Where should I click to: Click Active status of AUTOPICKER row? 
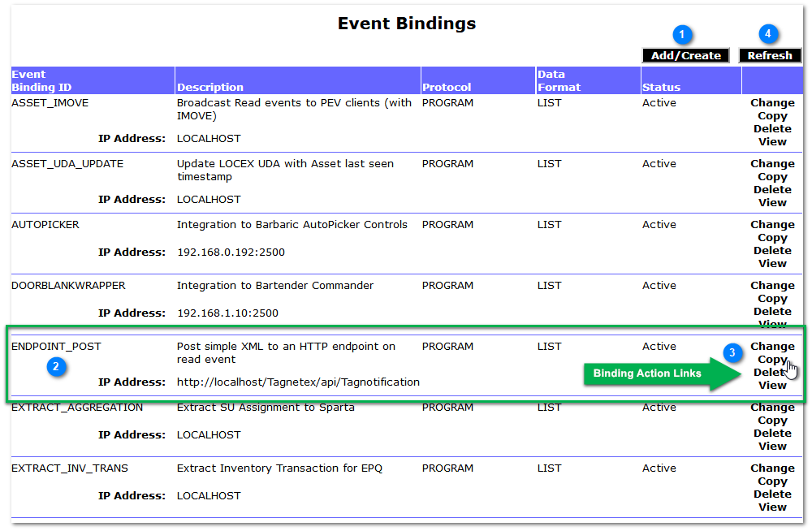coord(659,224)
